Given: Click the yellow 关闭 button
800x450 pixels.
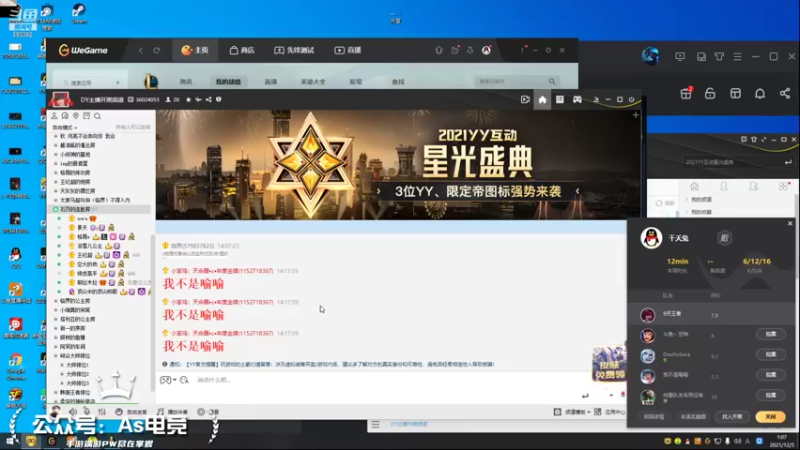Looking at the screenshot, I should tap(770, 417).
